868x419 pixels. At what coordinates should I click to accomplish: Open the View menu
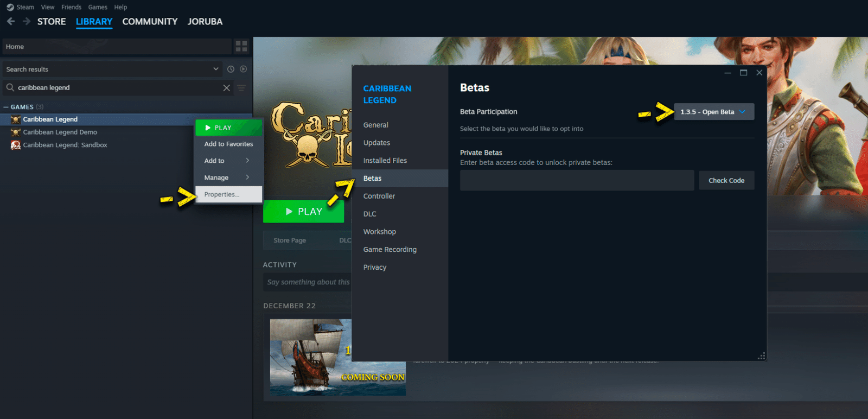coord(48,7)
